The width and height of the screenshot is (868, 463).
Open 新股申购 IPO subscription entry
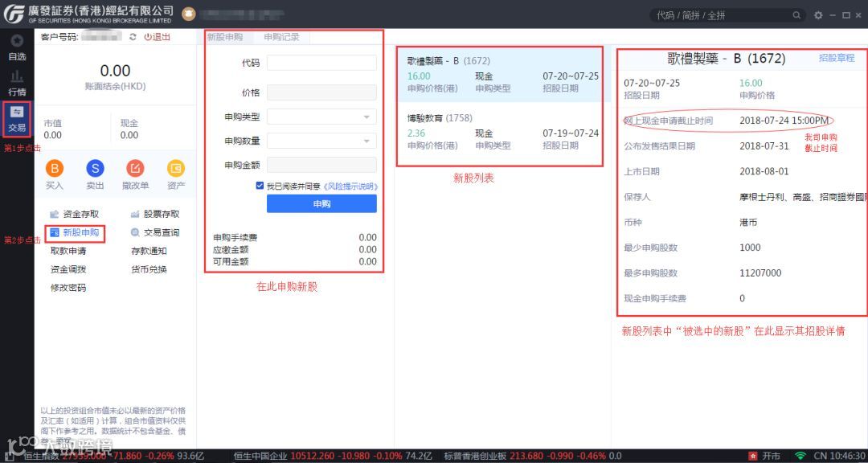click(75, 232)
